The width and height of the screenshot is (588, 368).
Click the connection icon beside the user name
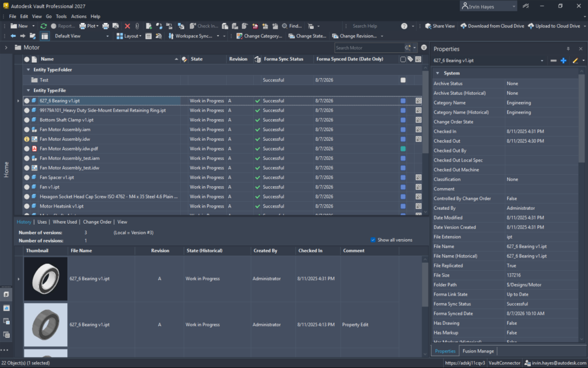pyautogui.click(x=525, y=6)
